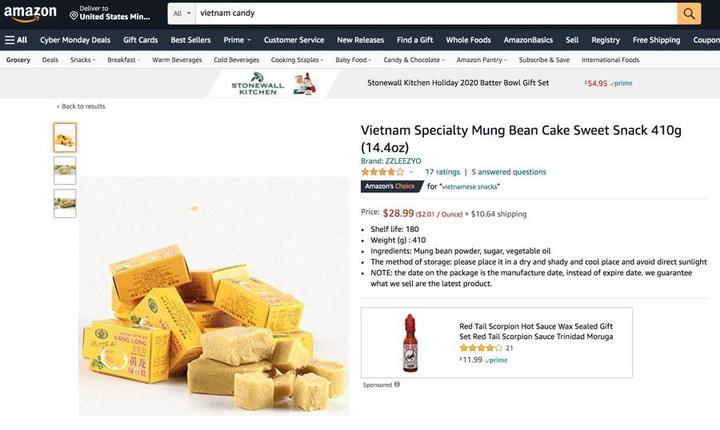Click the product star rating
The height and width of the screenshot is (430, 720).
click(x=382, y=172)
